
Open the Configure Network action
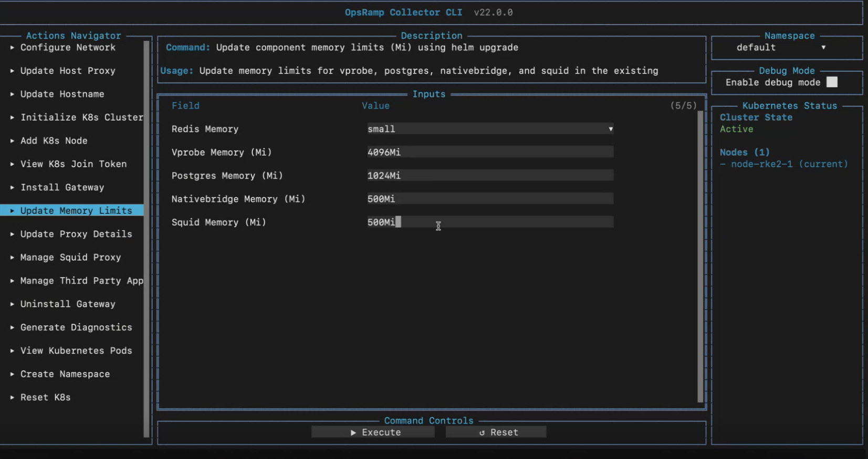68,47
